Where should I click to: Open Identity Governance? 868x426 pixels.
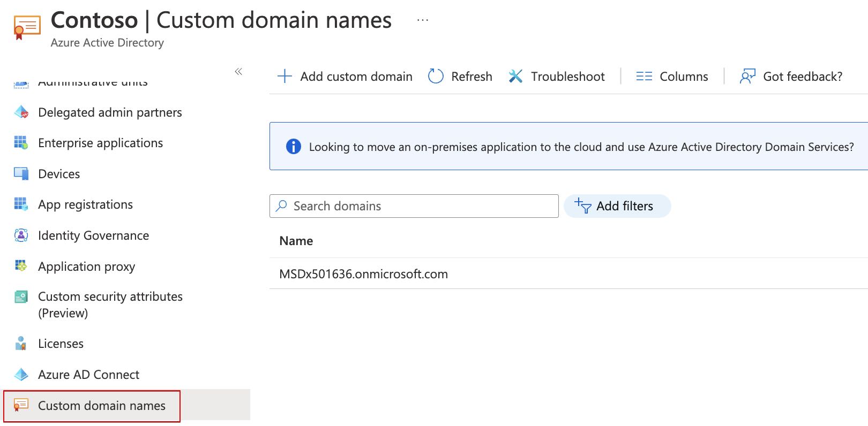click(x=93, y=235)
